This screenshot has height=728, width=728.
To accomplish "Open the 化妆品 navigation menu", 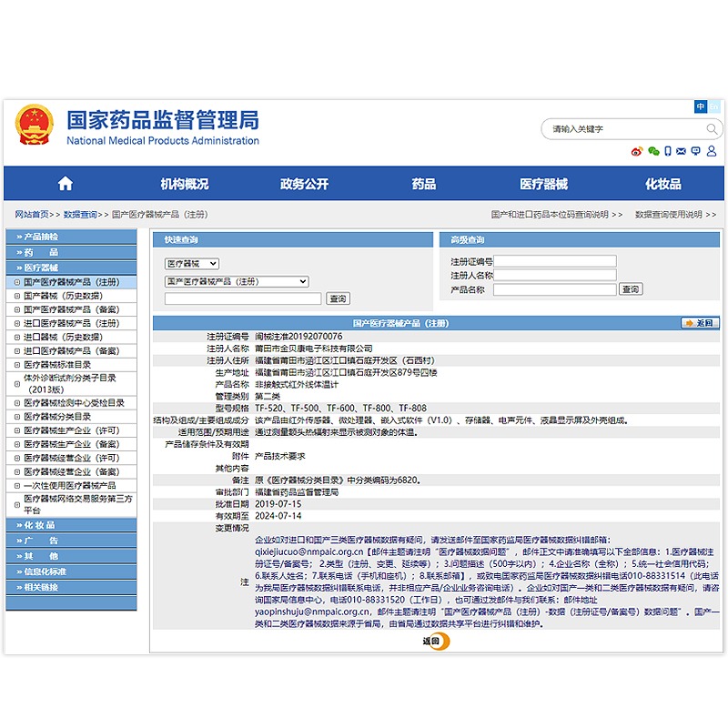I will pyautogui.click(x=663, y=184).
